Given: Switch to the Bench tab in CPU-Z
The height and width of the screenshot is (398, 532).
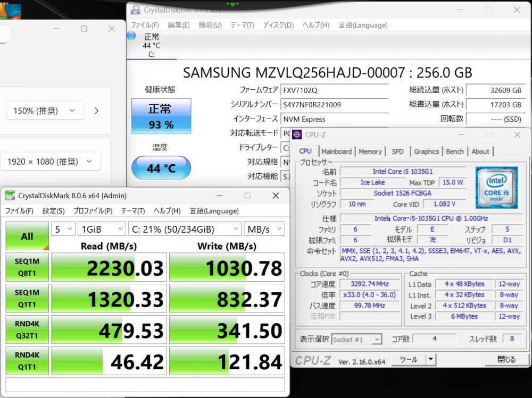Looking at the screenshot, I should (x=454, y=151).
